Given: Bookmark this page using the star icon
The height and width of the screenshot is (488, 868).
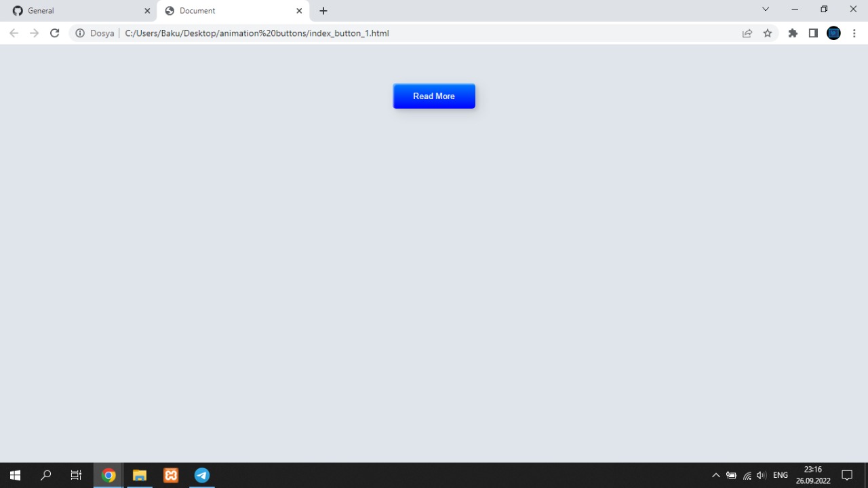Looking at the screenshot, I should (767, 33).
